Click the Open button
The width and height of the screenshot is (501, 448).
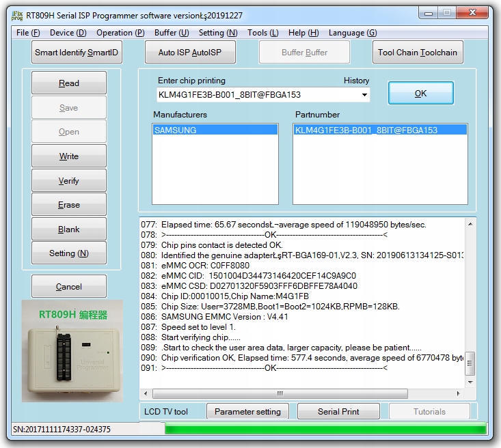tap(69, 132)
